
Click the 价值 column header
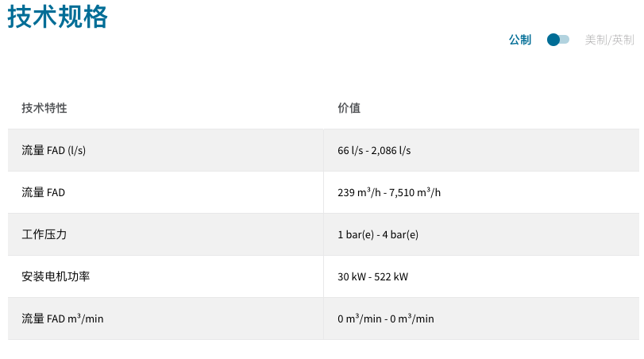click(349, 108)
